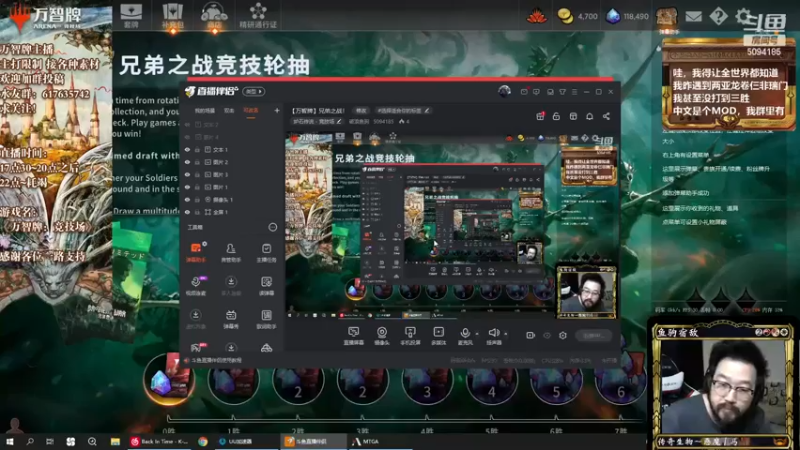Open MTGA 精研通行证 mastery tab

[258, 15]
